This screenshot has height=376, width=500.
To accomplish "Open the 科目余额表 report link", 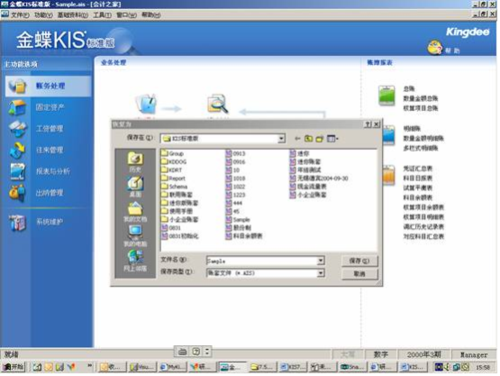I will coord(418,198).
